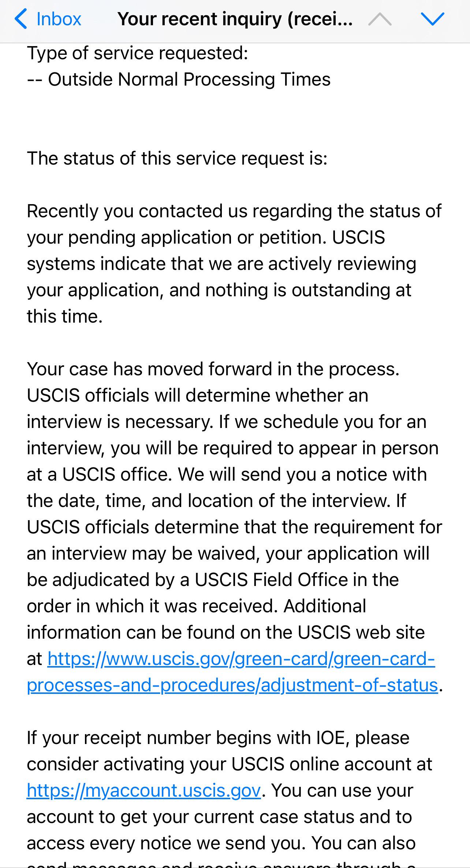Open the myaccount.uscis.gov hyperlink
Screen dimensions: 470x868
coord(143,791)
